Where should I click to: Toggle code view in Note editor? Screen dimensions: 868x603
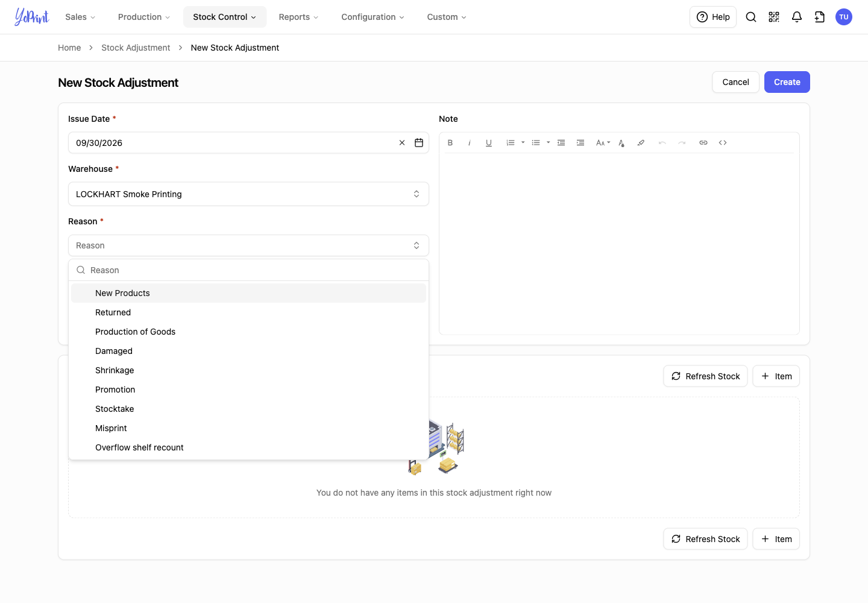click(723, 143)
